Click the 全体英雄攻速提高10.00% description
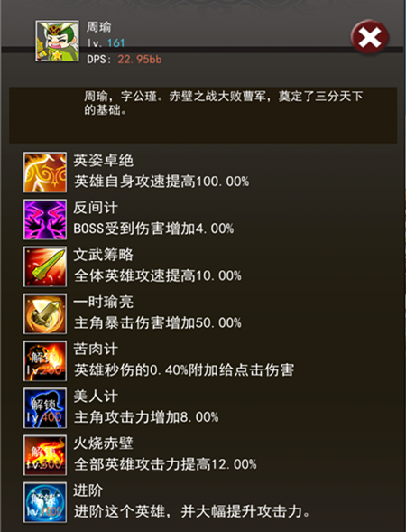 [158, 275]
